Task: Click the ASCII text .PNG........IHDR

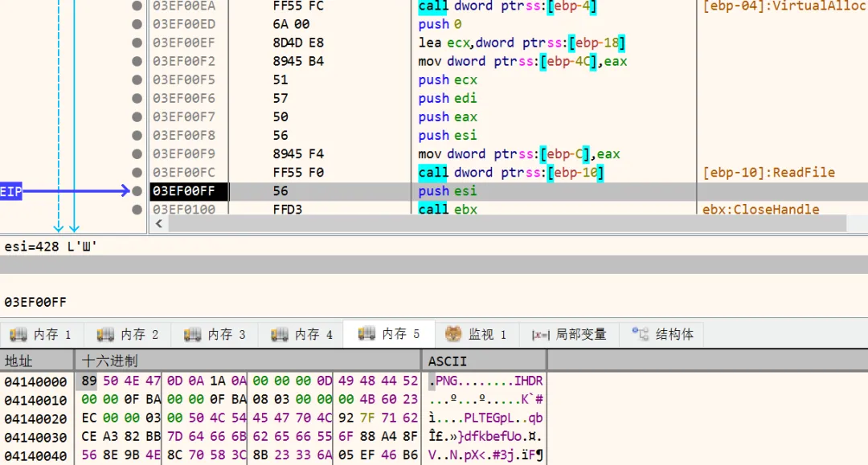Action: coord(485,381)
